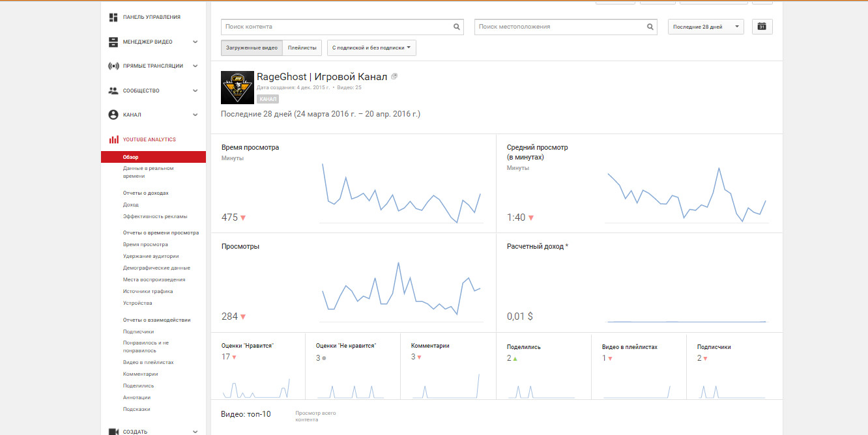868x435 pixels.
Task: Open the Подсказки report
Action: tap(137, 409)
